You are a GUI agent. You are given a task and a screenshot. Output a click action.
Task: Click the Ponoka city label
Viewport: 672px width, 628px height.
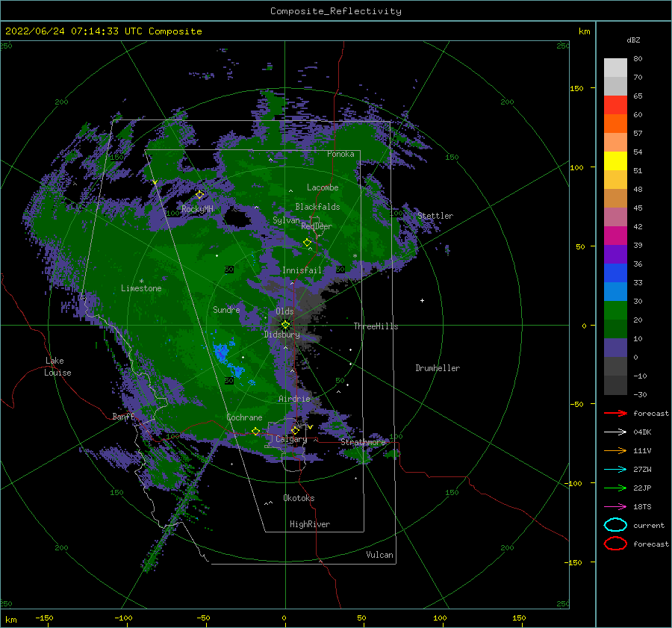[x=340, y=154]
